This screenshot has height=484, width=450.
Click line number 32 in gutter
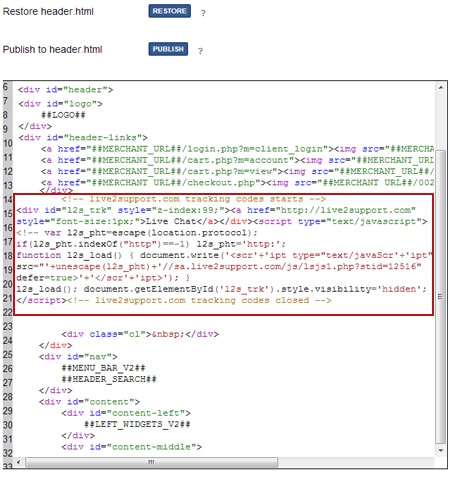click(8, 453)
